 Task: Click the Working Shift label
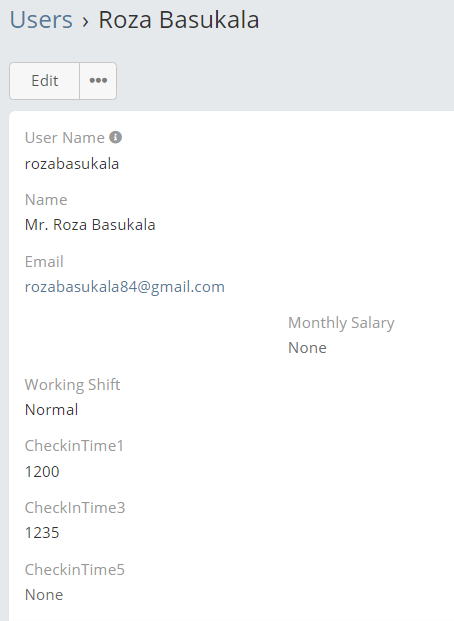coord(72,385)
